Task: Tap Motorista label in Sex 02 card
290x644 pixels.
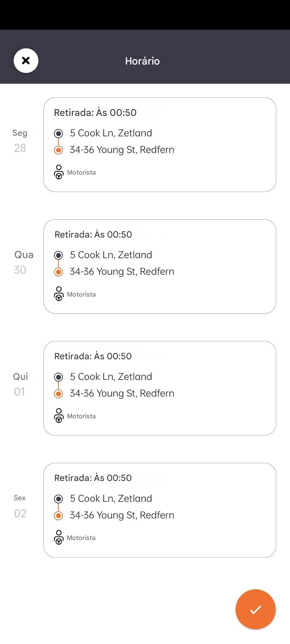Action: click(81, 538)
